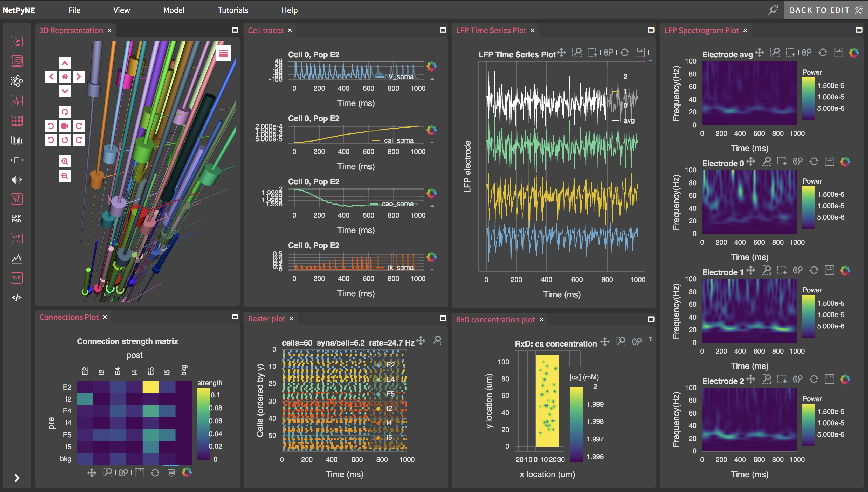
Task: Open the 3D view list control panel
Action: coord(224,53)
